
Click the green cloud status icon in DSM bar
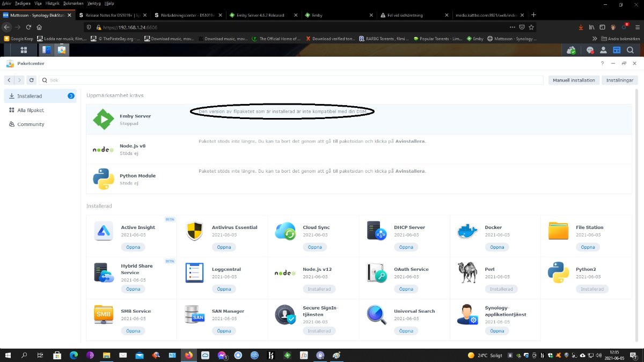coord(572,50)
